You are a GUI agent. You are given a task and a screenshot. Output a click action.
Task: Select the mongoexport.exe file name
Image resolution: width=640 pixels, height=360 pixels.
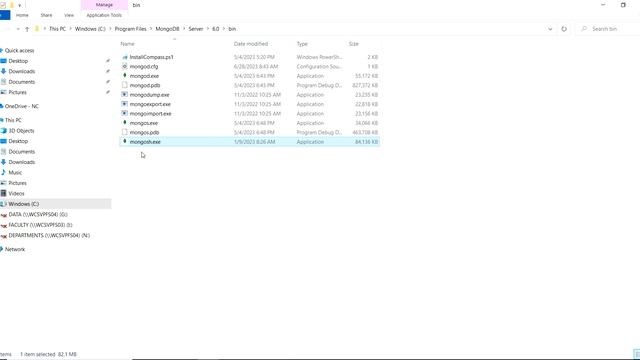[x=150, y=104]
